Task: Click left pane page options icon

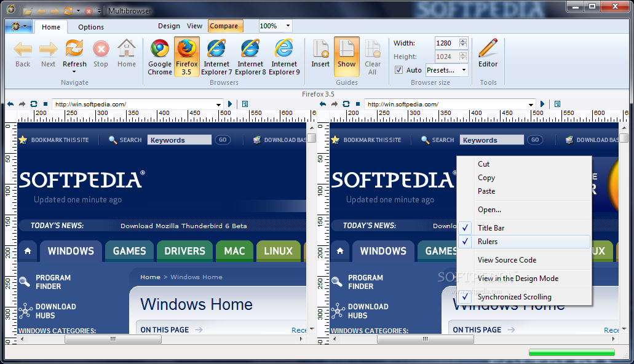Action: (245, 104)
